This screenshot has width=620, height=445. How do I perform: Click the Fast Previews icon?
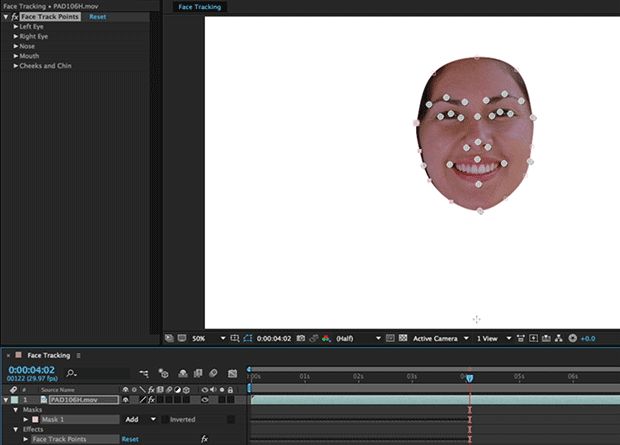click(533, 338)
